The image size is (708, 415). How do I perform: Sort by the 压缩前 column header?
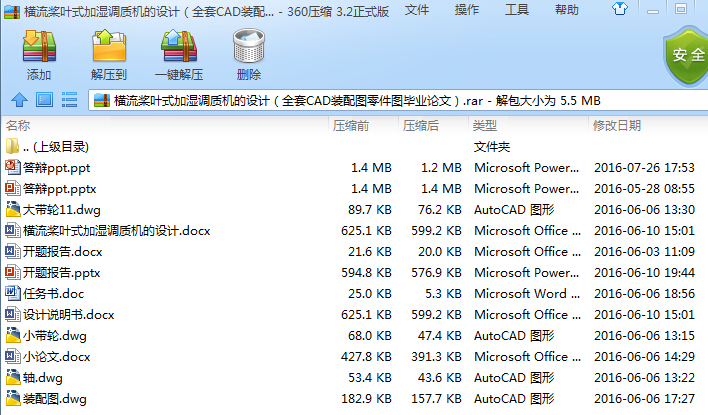351,126
